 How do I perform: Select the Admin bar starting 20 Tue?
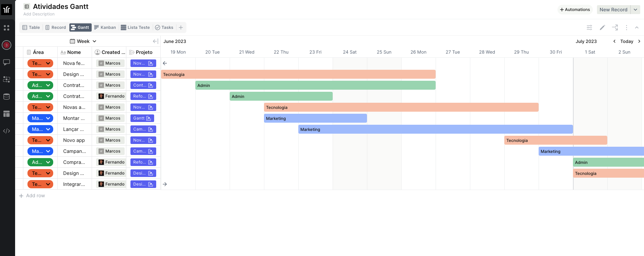pyautogui.click(x=315, y=85)
